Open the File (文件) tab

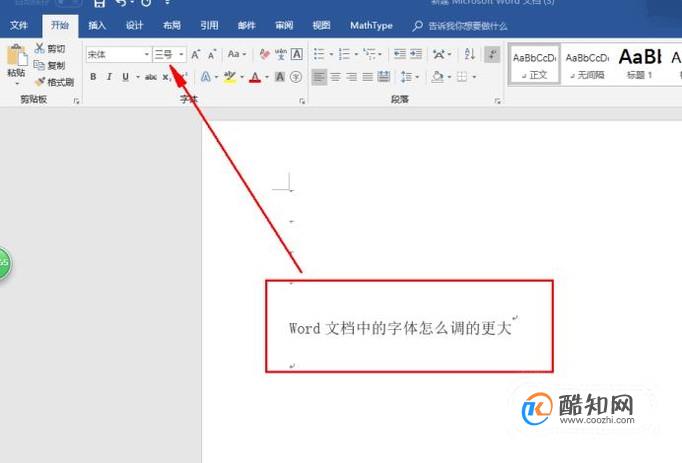[18, 25]
